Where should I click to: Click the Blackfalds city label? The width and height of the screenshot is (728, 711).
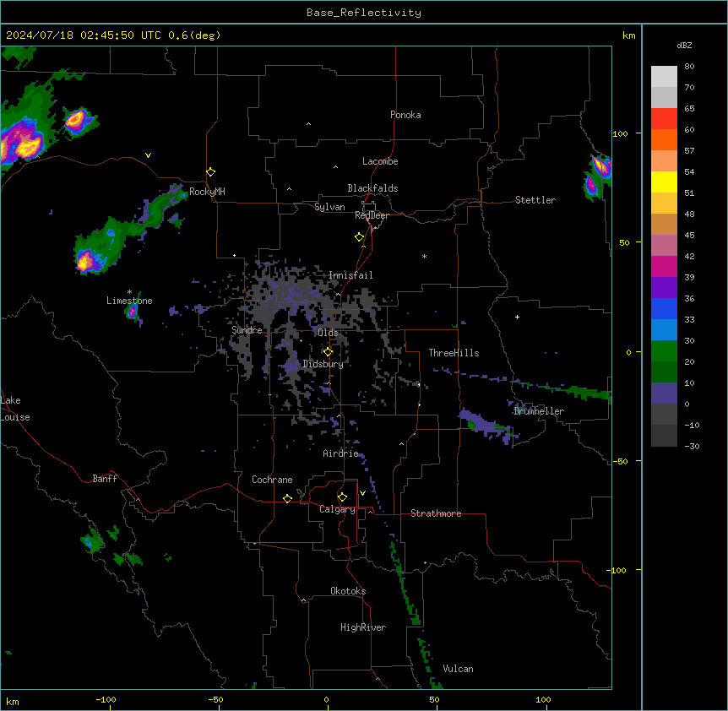click(x=372, y=188)
